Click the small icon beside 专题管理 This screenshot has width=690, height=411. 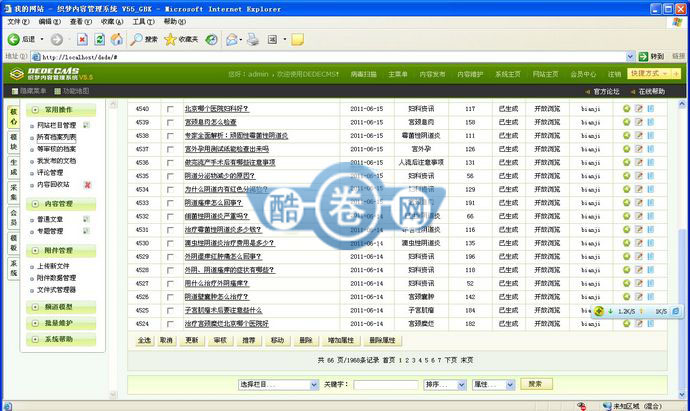(x=86, y=231)
